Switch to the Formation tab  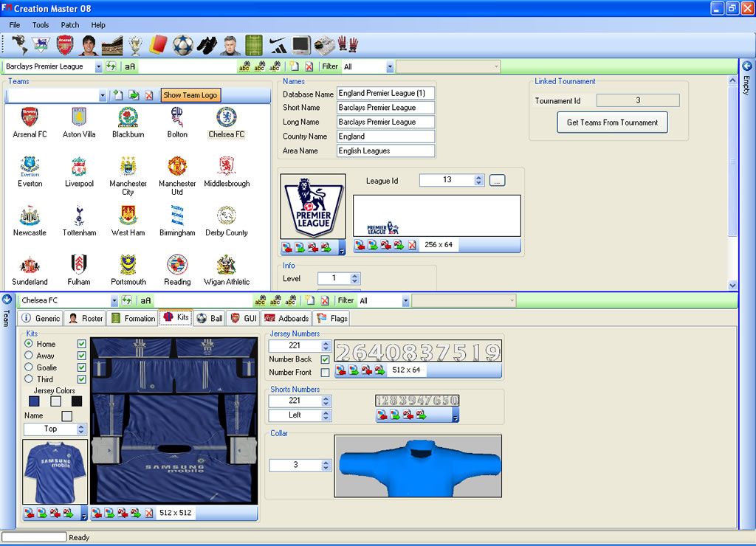pos(133,319)
